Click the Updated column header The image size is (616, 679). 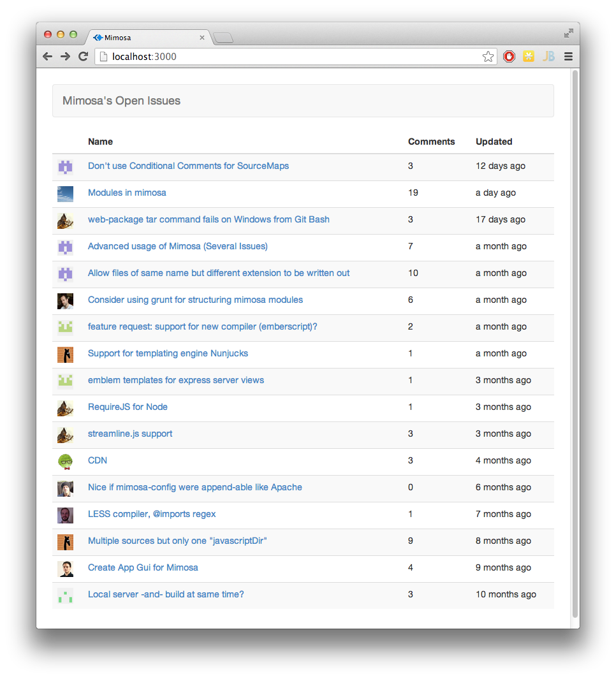click(494, 142)
